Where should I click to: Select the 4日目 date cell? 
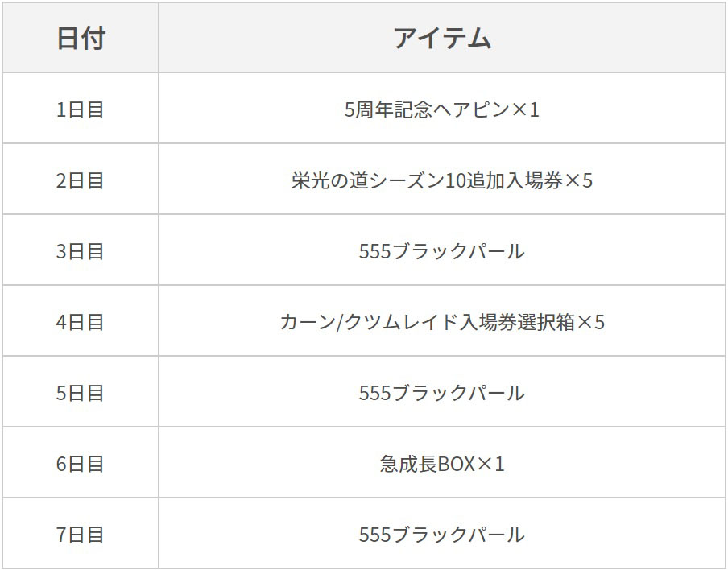pos(81,322)
